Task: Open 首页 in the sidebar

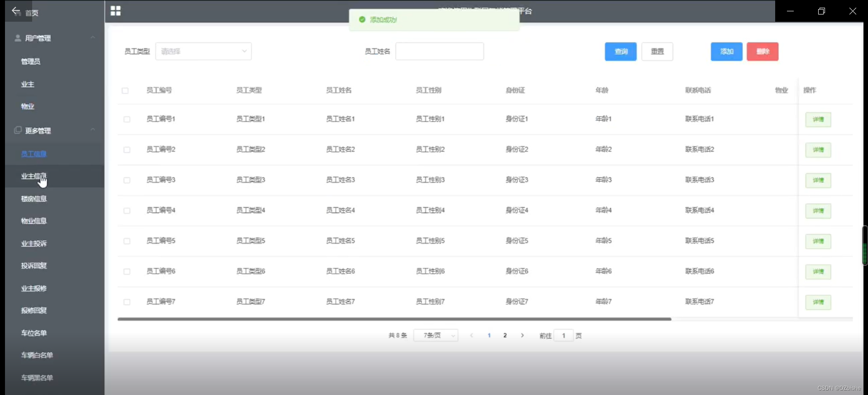Action: (32, 13)
